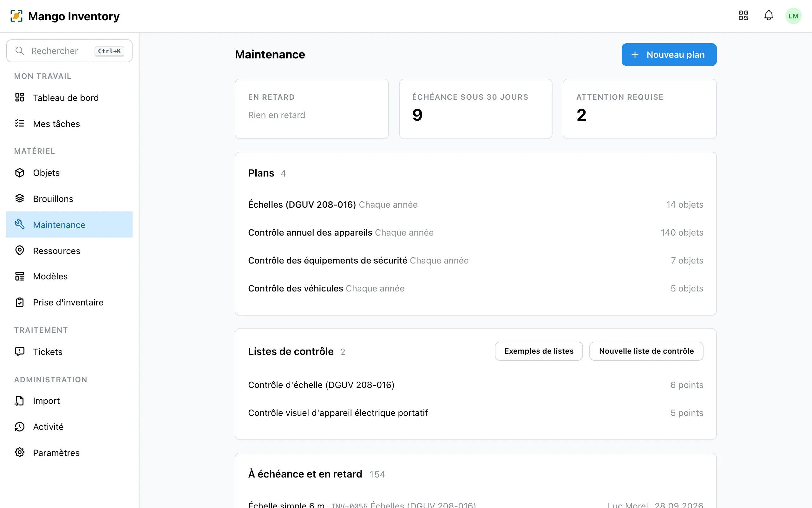Image resolution: width=812 pixels, height=508 pixels.
Task: Open the Échelles (DGUV 208-016) plan
Action: (475, 204)
